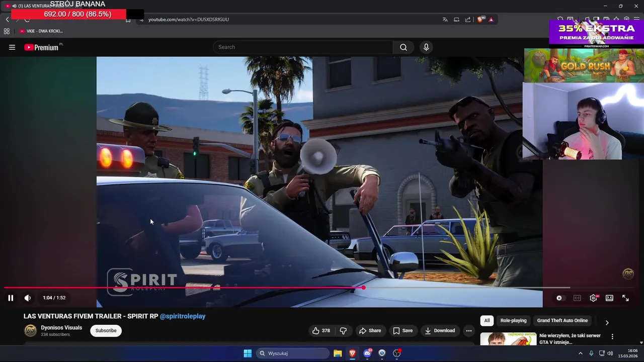Screen dimensions: 644x362
Task: Like the video (378 likes)
Action: coord(321,331)
